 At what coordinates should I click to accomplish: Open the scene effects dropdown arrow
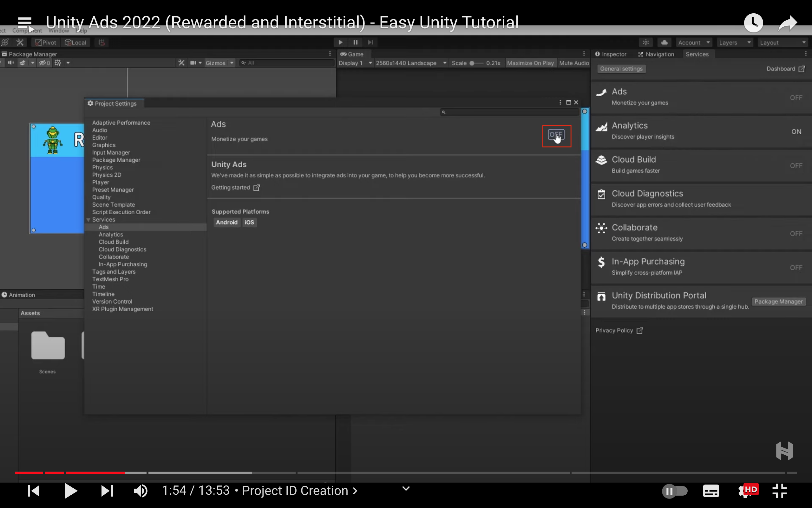pyautogui.click(x=33, y=63)
